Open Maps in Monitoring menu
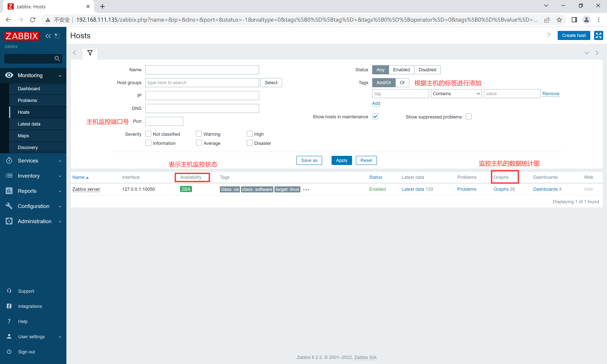Image resolution: width=607 pixels, height=364 pixels. point(23,136)
